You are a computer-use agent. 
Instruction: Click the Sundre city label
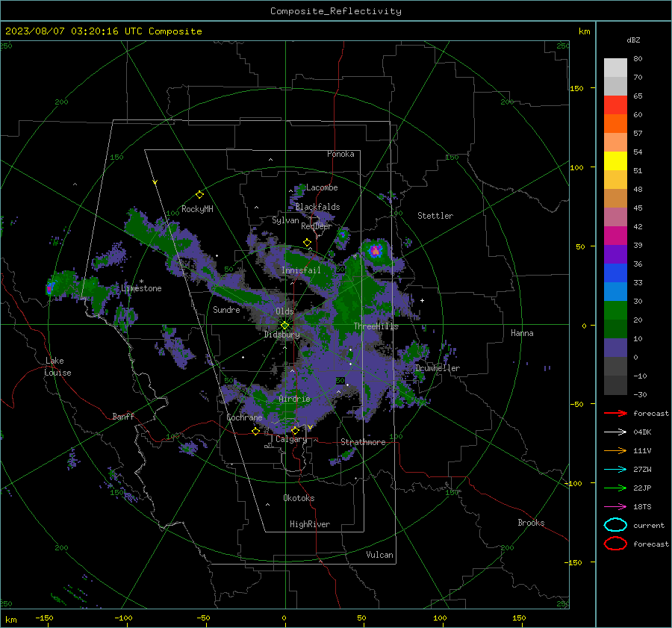[226, 310]
